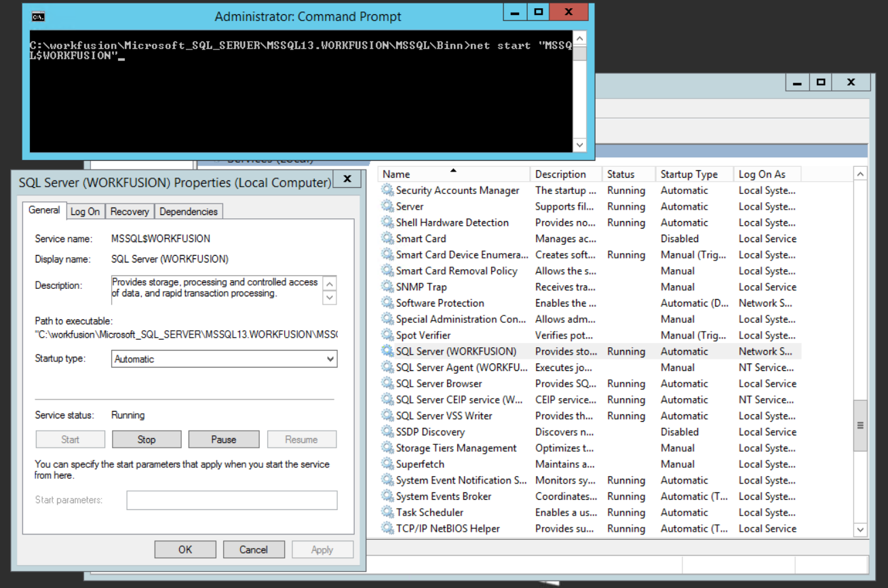
Task: Click gear icon for Software Protection service
Action: (387, 303)
